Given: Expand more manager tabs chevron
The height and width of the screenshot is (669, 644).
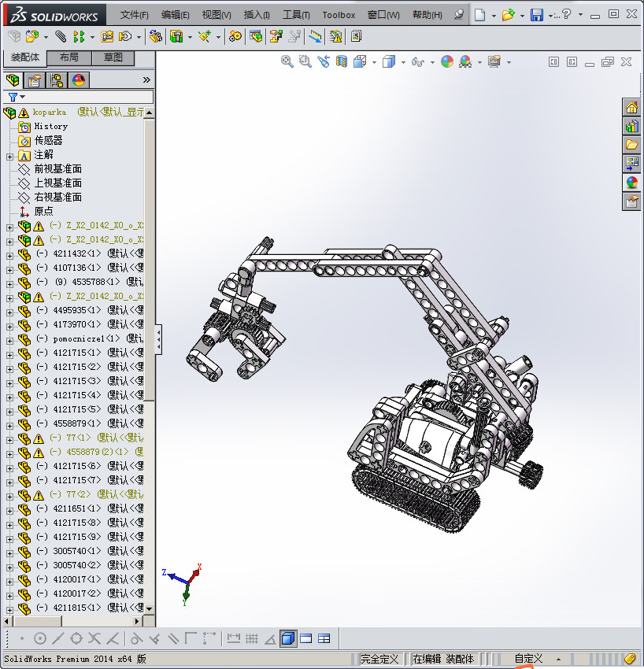Looking at the screenshot, I should point(146,79).
